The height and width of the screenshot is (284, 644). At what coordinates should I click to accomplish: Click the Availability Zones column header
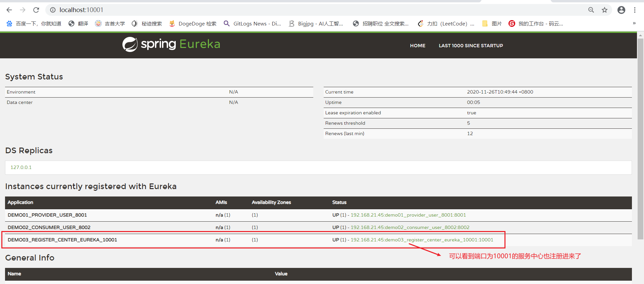tap(271, 202)
